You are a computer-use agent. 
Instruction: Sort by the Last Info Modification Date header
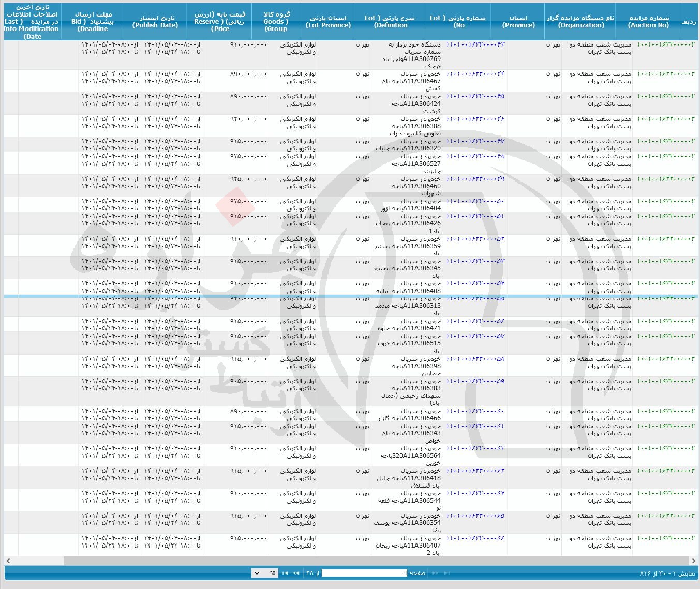point(32,22)
